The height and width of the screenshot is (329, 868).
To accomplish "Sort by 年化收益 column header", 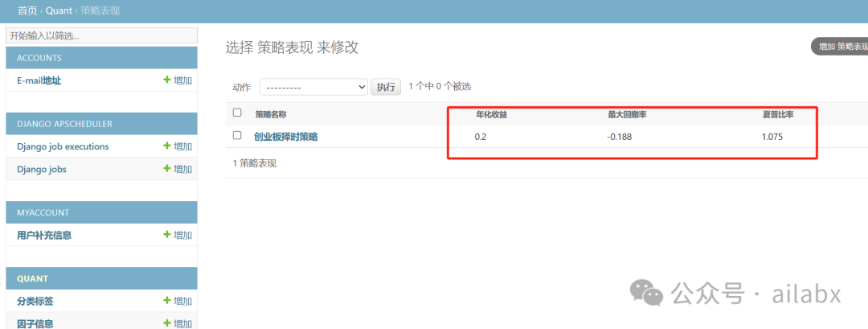I will point(491,114).
